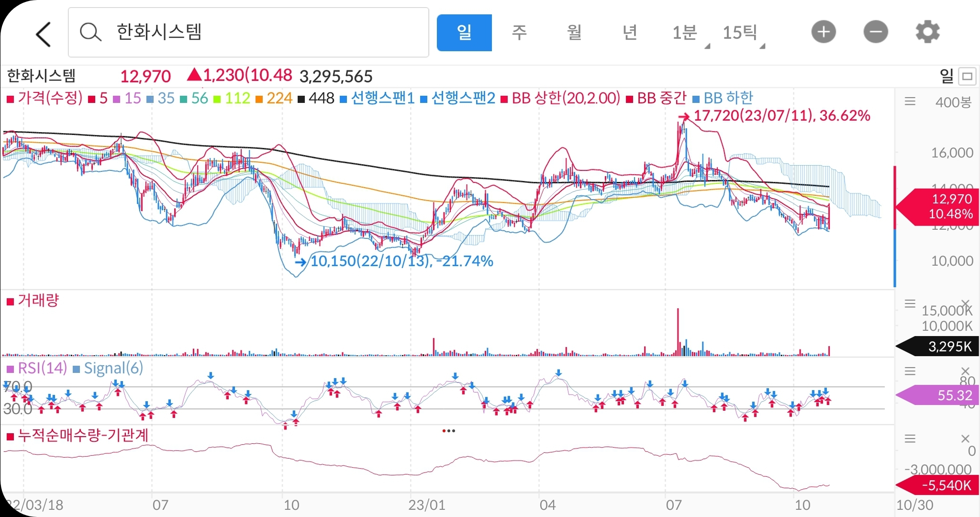The height and width of the screenshot is (517, 980).
Task: Toggle the 448-day moving average legend
Action: (316, 98)
